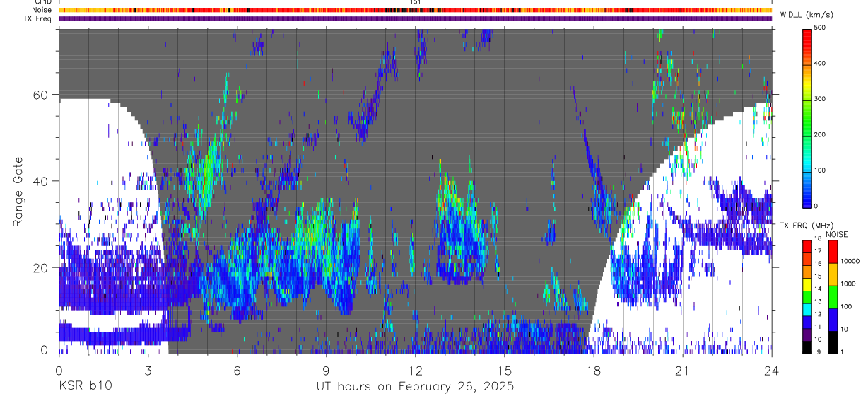Select the black block of the NOISE legend

(x=833, y=342)
